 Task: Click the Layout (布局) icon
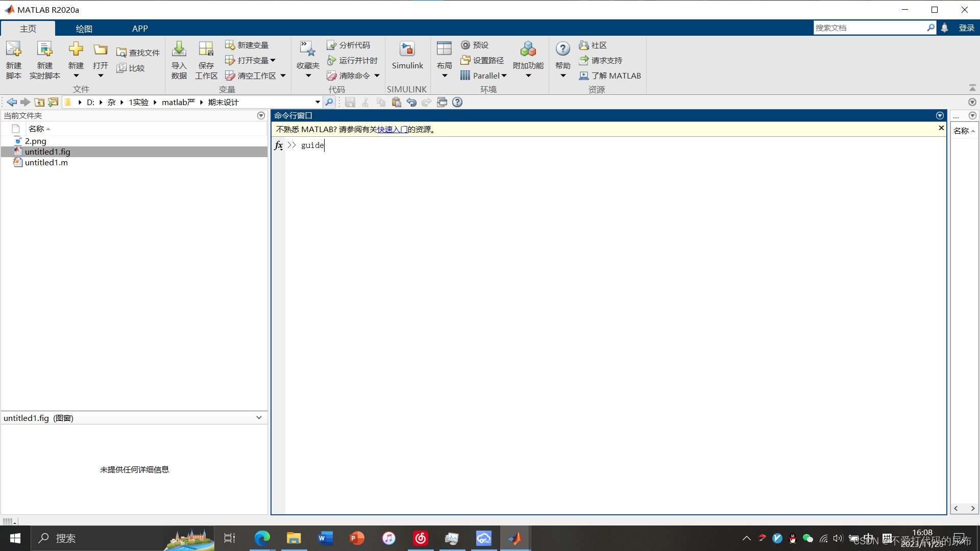444,49
